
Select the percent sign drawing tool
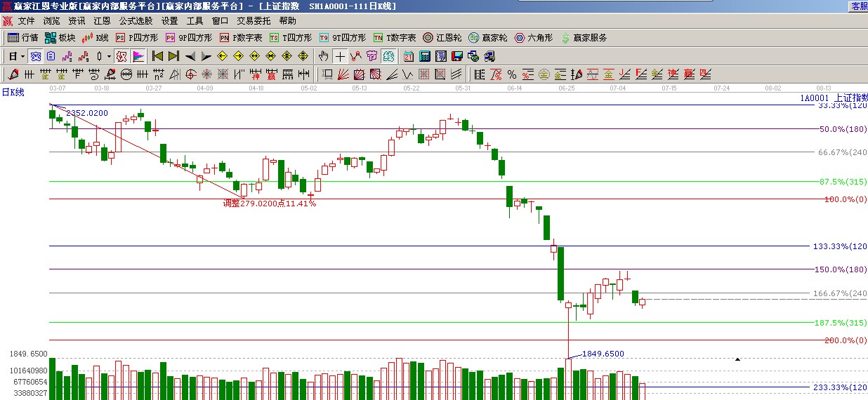[511, 74]
